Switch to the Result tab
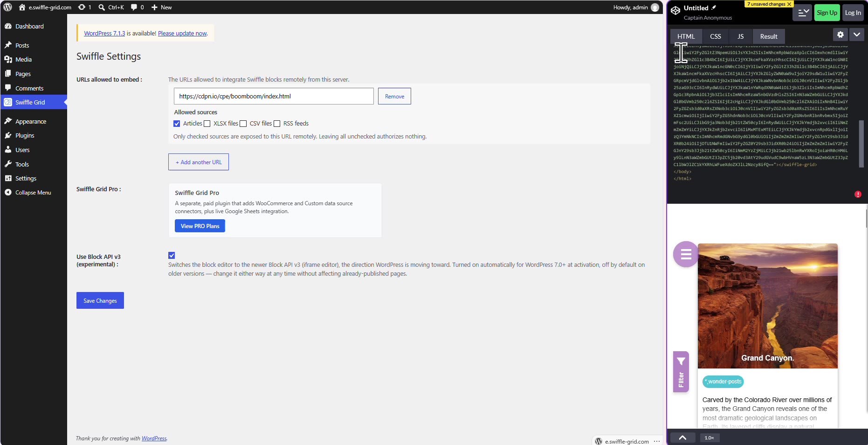The image size is (868, 445). click(769, 36)
